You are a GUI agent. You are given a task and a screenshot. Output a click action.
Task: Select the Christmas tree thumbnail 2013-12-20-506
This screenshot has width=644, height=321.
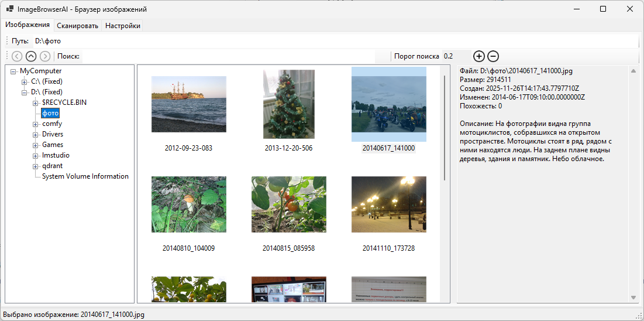pos(288,104)
